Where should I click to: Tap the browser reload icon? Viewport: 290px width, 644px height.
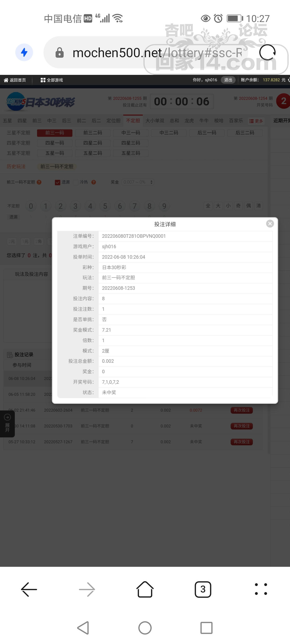[267, 53]
